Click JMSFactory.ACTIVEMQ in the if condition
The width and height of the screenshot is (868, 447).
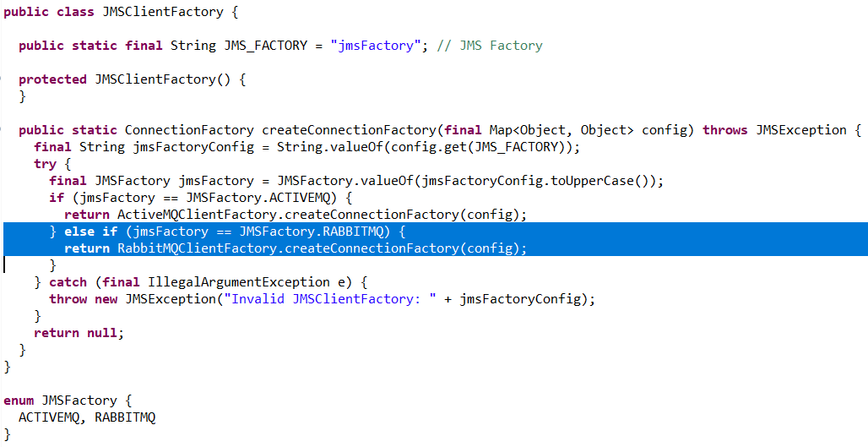(261, 198)
